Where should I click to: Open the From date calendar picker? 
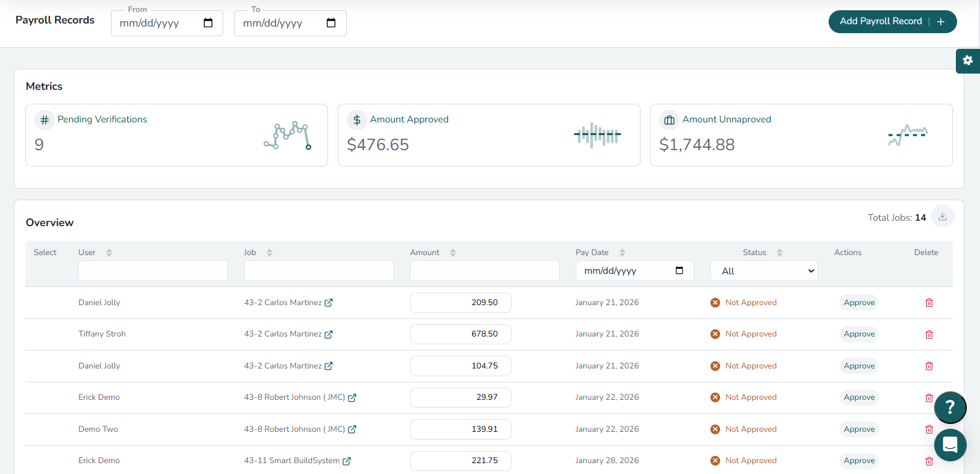click(x=208, y=24)
